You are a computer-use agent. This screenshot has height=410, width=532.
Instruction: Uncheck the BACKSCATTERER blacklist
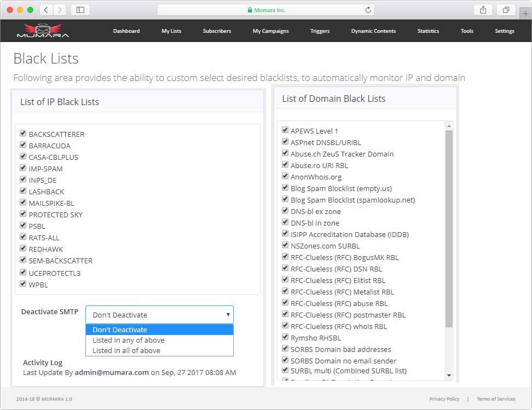coord(23,133)
